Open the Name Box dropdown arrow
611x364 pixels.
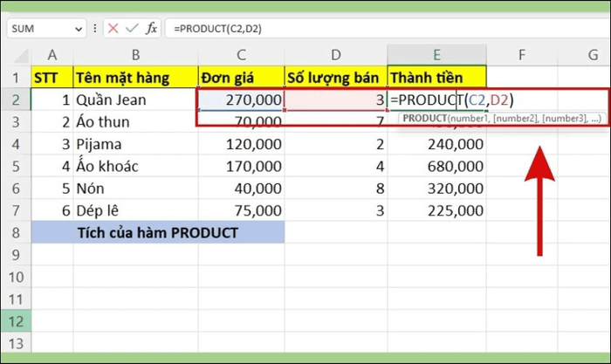[x=79, y=29]
